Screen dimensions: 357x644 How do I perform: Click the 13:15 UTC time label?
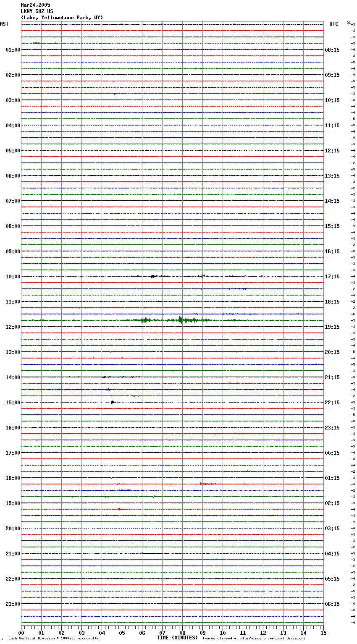(x=332, y=176)
